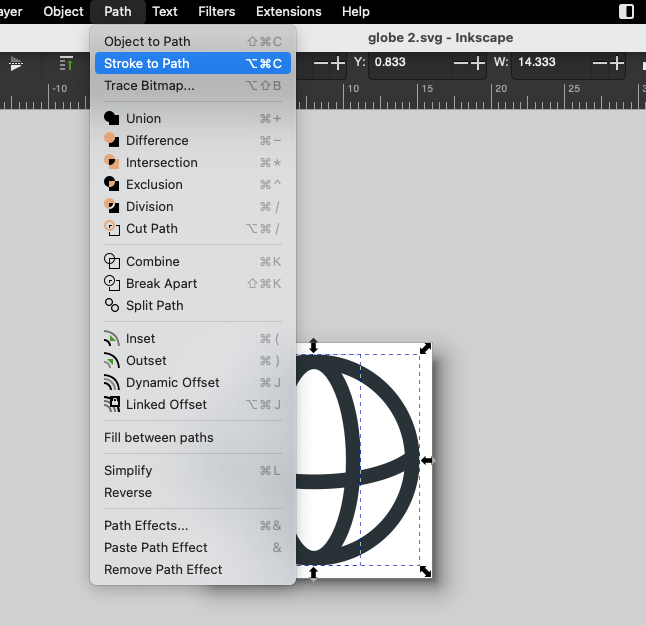The height and width of the screenshot is (626, 646).
Task: Click the Y coordinate field 0.833
Action: [410, 62]
